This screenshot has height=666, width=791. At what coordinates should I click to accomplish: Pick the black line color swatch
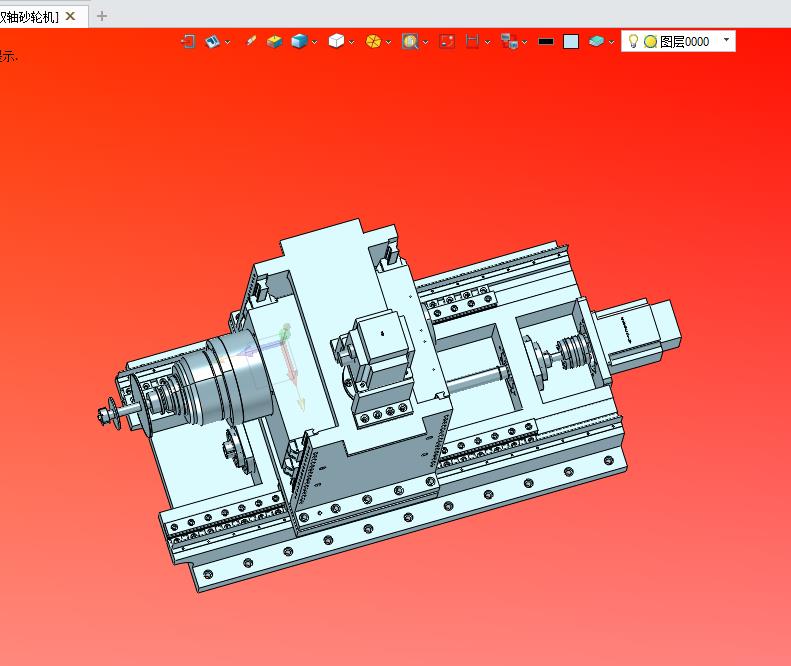coord(546,41)
